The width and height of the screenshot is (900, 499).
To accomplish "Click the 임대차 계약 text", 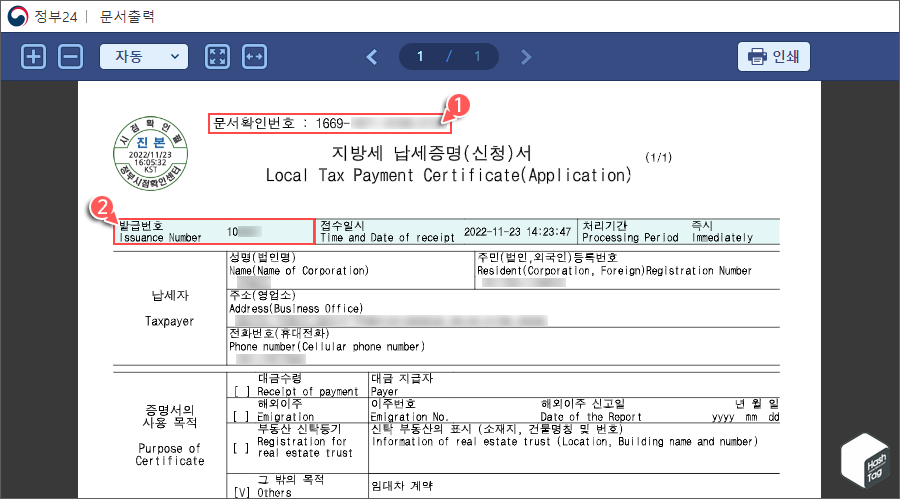I will point(402,486).
